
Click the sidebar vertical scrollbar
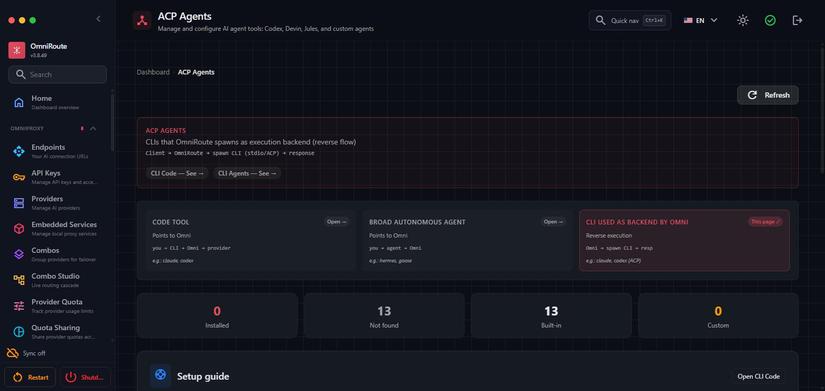pyautogui.click(x=112, y=122)
